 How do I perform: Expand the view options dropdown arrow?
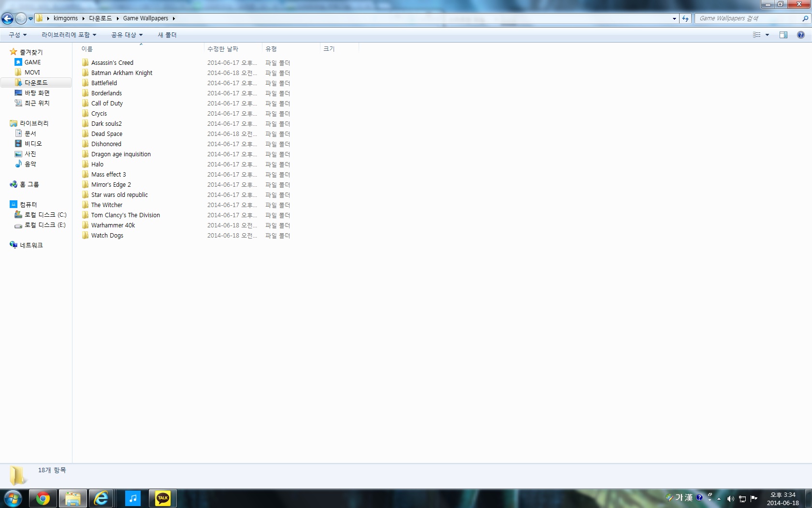pyautogui.click(x=767, y=35)
